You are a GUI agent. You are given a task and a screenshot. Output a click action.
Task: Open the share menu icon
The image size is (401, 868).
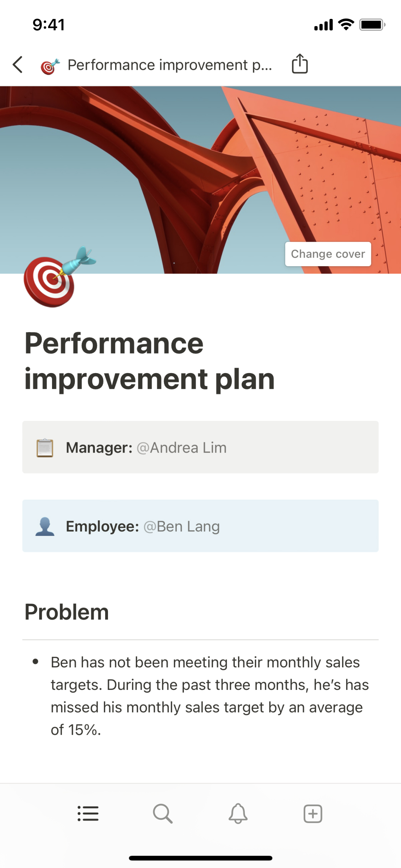(299, 64)
